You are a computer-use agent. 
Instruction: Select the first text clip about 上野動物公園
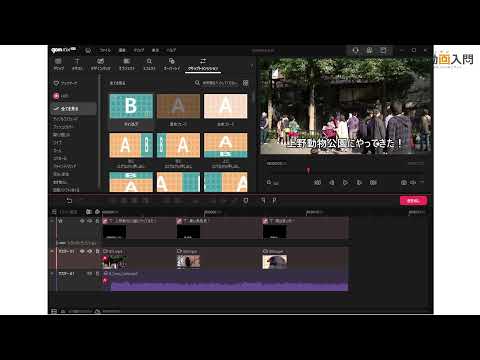click(139, 228)
